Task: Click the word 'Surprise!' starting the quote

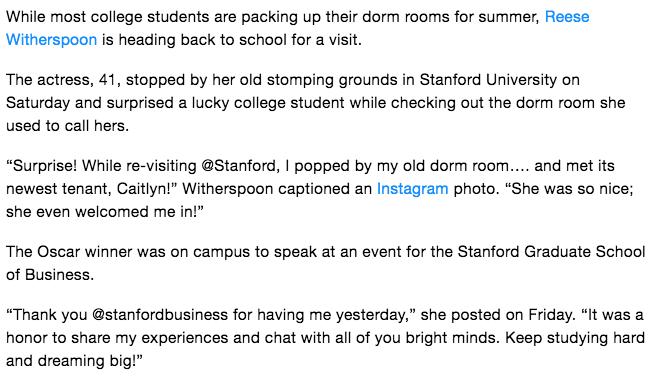Action: 41,166
